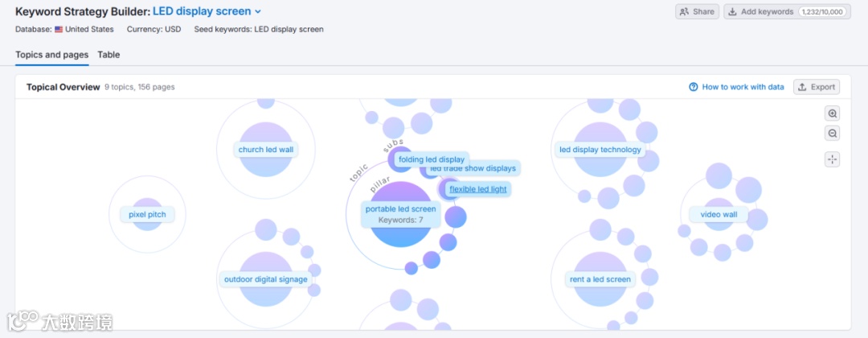This screenshot has width=868, height=338.
Task: Click the Database United States label
Action: click(65, 29)
